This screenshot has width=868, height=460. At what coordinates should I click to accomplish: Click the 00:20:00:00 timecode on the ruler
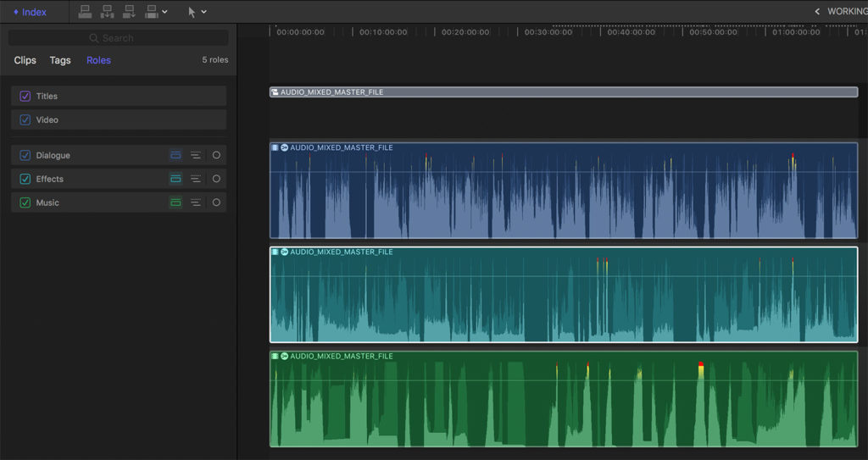(x=465, y=32)
